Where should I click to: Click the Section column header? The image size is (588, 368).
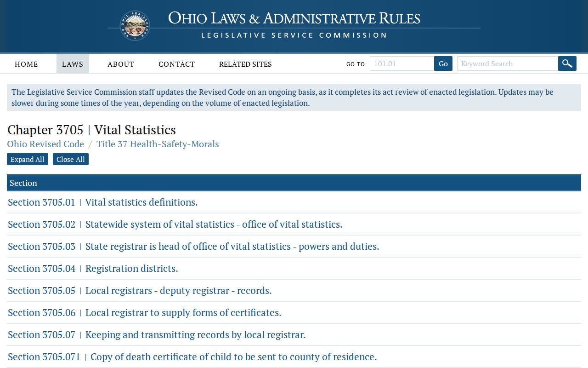point(294,183)
